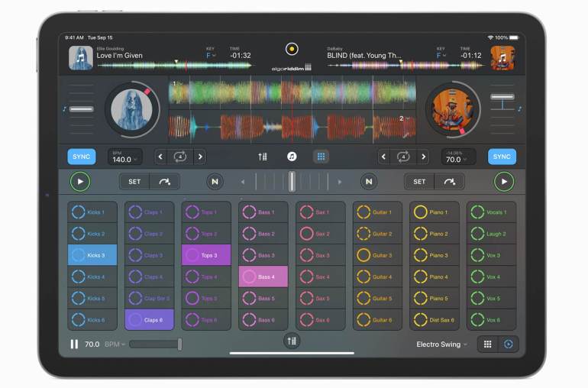Jump to cue on left deck
The width and height of the screenshot is (588, 388).
click(165, 182)
